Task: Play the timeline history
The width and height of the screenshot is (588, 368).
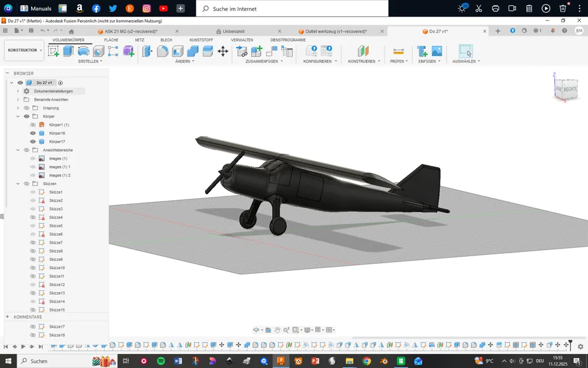Action: [23, 347]
